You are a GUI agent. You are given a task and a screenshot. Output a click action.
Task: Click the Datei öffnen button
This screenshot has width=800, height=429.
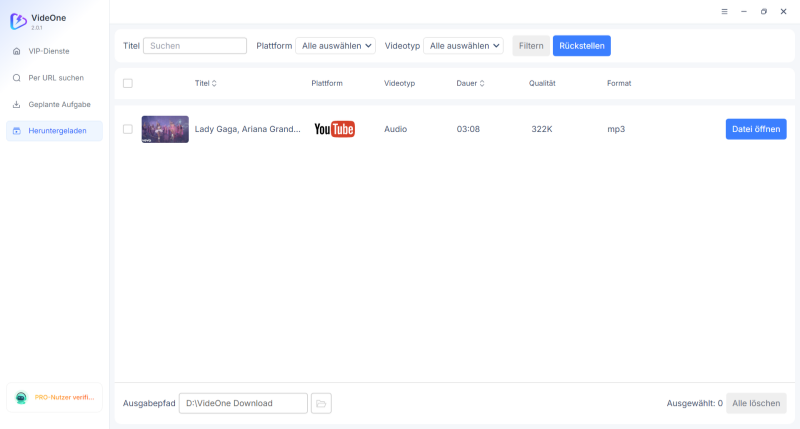756,129
